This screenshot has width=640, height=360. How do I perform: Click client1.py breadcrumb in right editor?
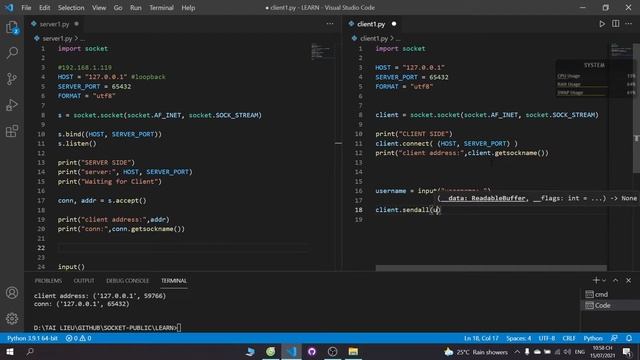[374, 38]
